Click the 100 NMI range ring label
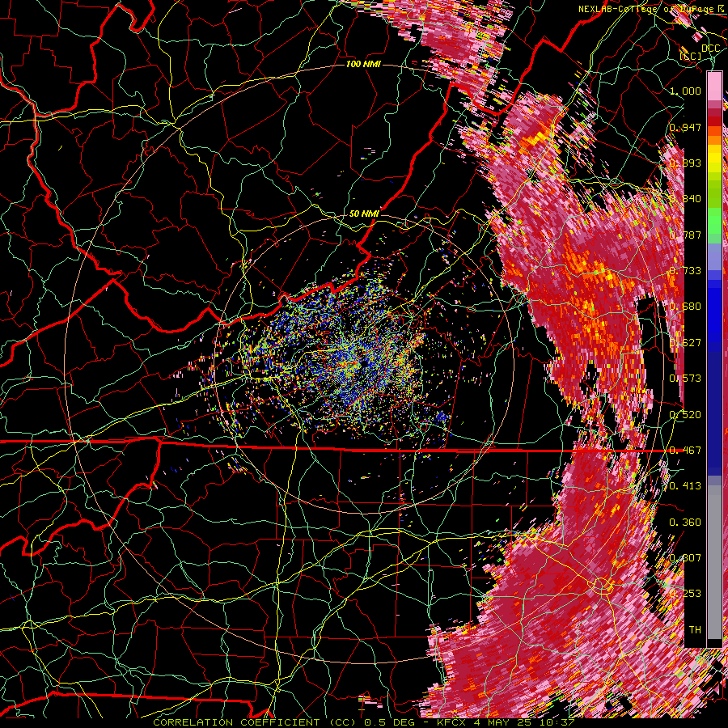 [x=363, y=64]
